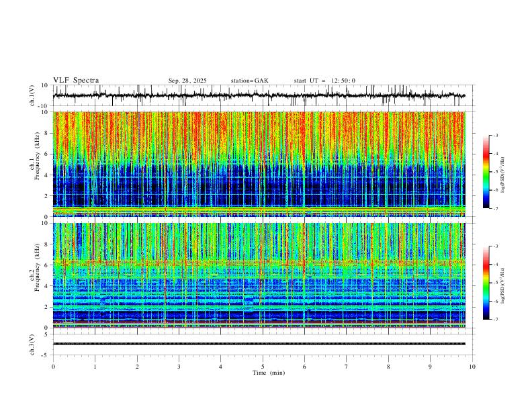The width and height of the screenshot is (532, 411).
Task: Click the "Time (min)" x-axis label
Action: [269, 373]
